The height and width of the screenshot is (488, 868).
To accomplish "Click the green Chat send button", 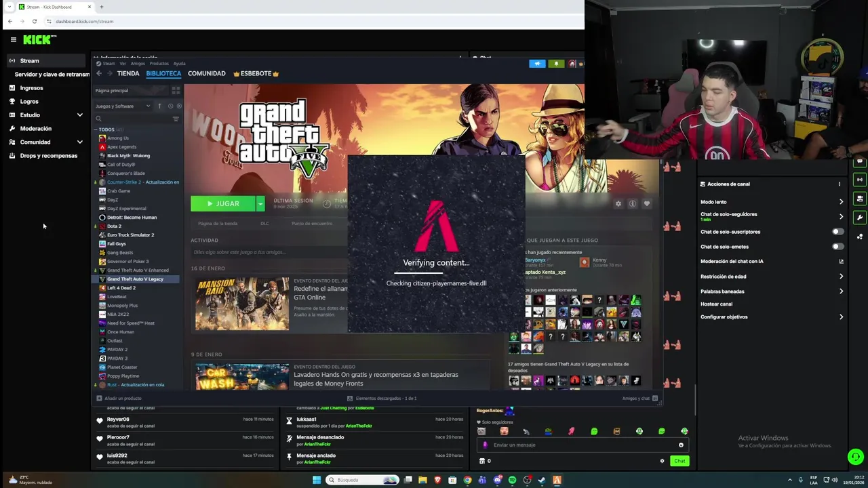I will pos(679,461).
